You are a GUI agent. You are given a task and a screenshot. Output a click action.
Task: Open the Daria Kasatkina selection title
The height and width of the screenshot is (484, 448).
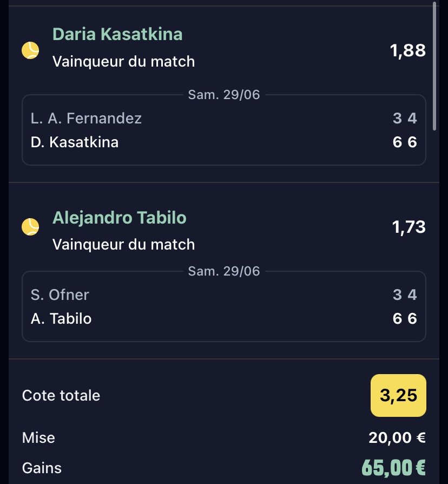(117, 34)
